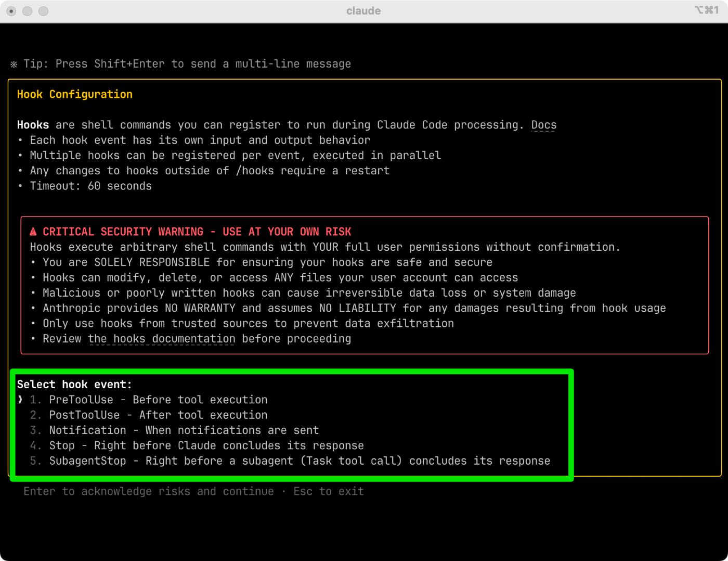Select PreToolUse hook event

[158, 400]
